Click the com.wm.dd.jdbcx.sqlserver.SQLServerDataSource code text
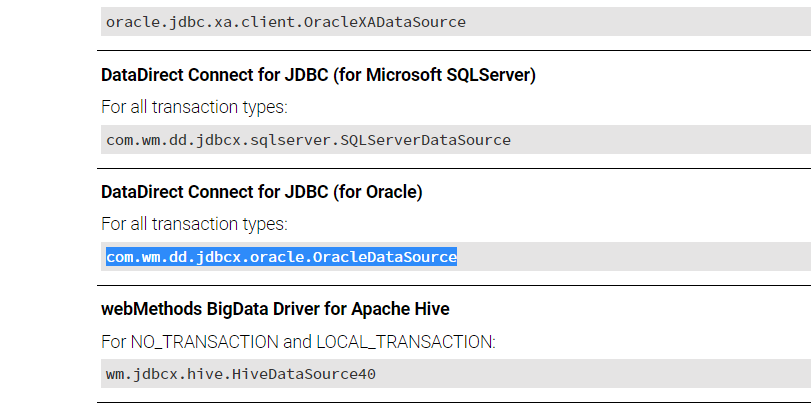The width and height of the screenshot is (811, 405). coord(308,140)
